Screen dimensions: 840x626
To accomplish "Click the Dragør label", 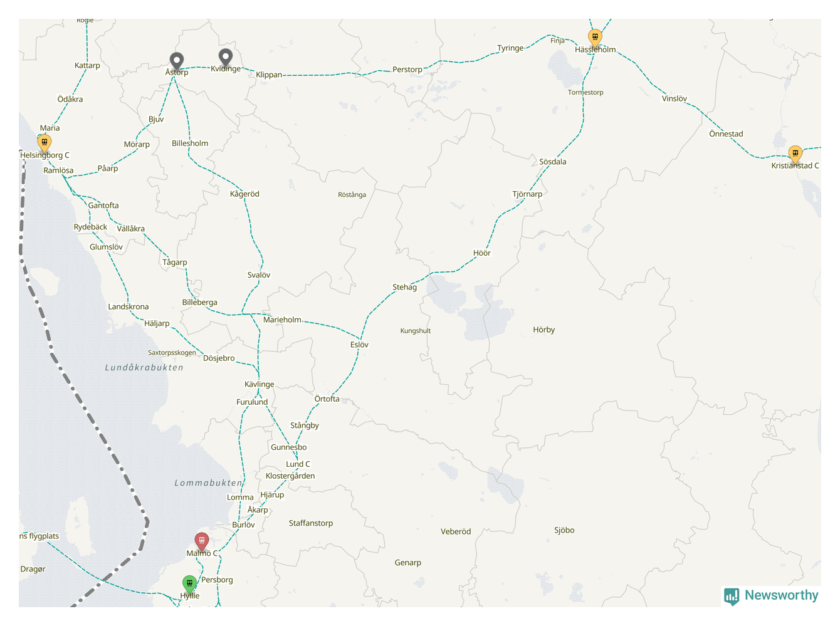I will click(x=33, y=570).
